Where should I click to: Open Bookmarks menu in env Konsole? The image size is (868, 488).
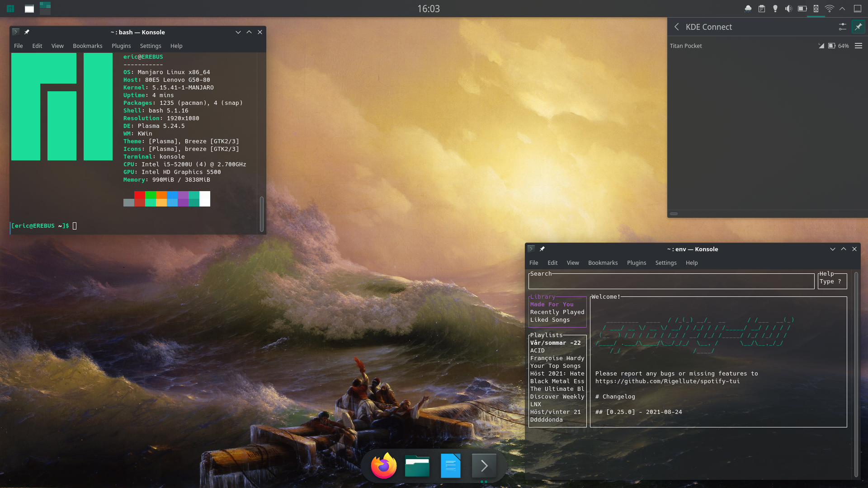(x=603, y=263)
